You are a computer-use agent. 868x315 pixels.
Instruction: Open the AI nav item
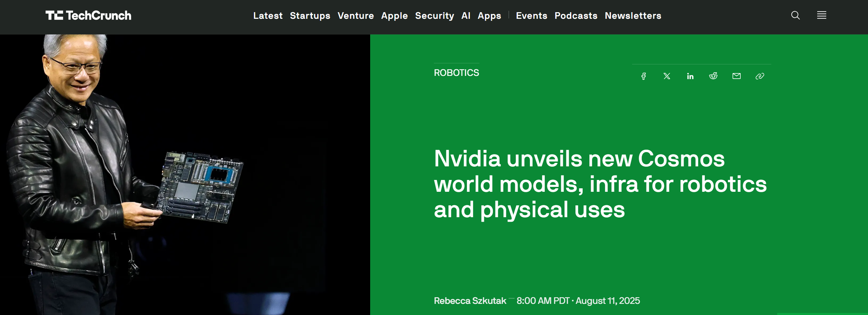[466, 16]
